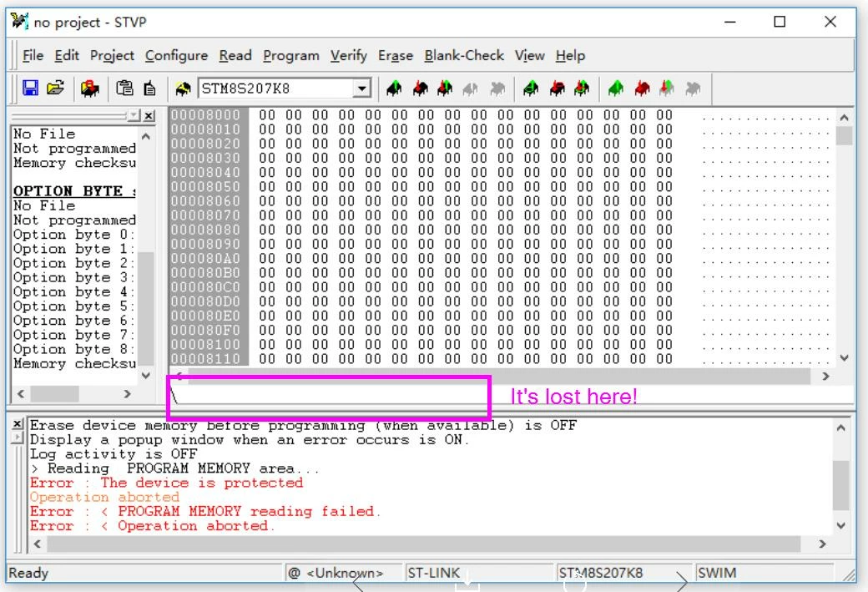Read all tabs with the solid green chip icon

[616, 88]
